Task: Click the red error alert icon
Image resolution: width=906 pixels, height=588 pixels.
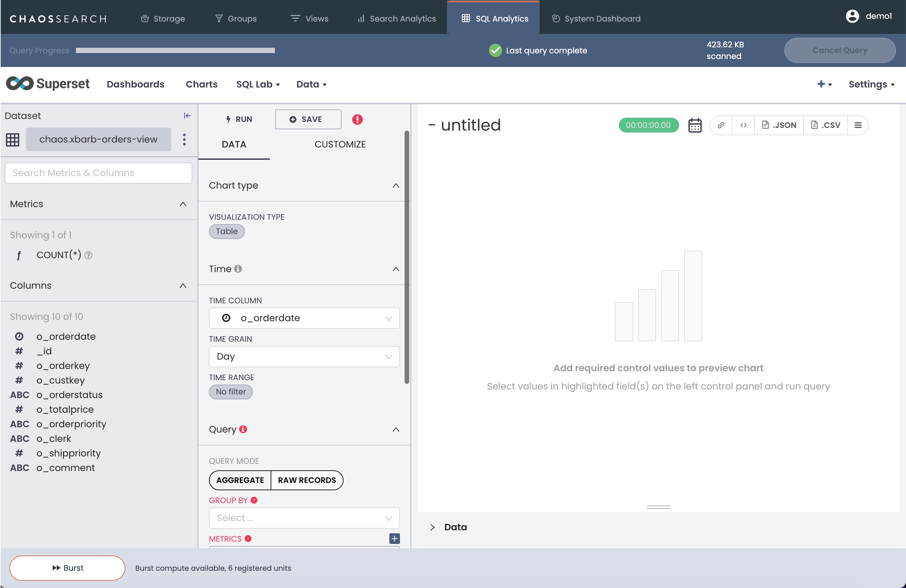Action: coord(357,120)
